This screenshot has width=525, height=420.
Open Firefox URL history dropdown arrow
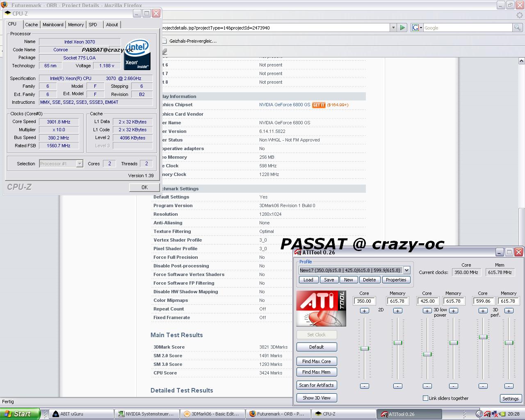(393, 27)
